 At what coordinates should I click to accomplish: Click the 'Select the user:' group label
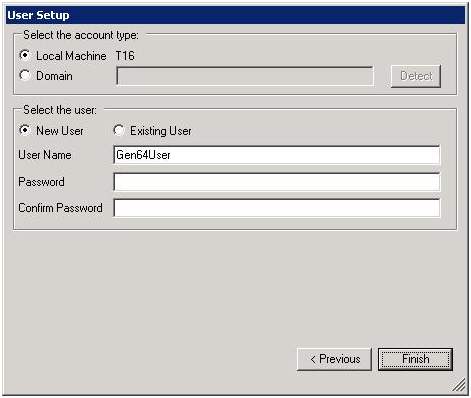60,110
